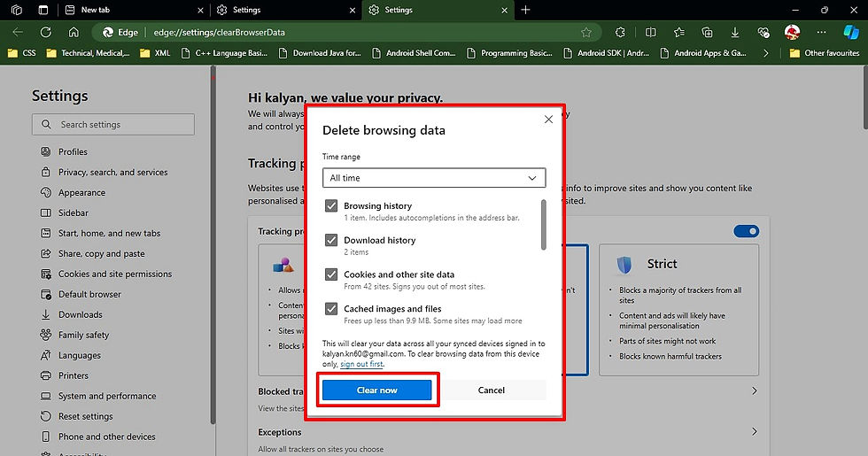The width and height of the screenshot is (868, 456).
Task: Expand Exceptions row chevron
Action: coord(754,432)
